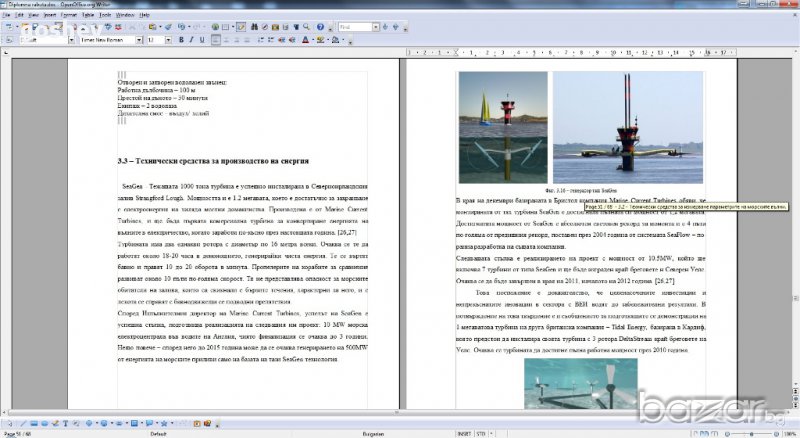Click the INSRT mode status bar field
The height and width of the screenshot is (438, 800).
[x=464, y=435]
